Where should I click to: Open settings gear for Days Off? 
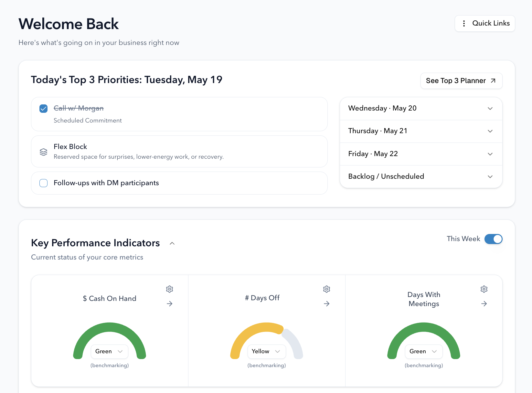click(x=327, y=289)
